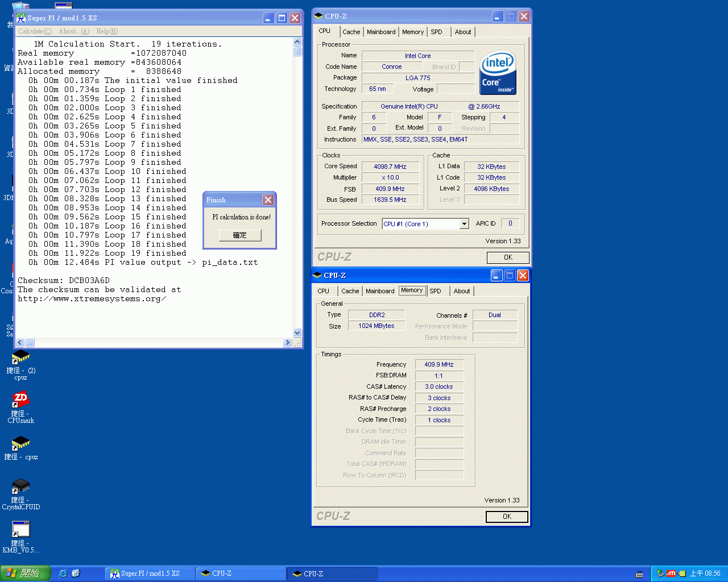Open the CPUmark desktop shortcut
The width and height of the screenshot is (728, 582).
pyautogui.click(x=20, y=408)
